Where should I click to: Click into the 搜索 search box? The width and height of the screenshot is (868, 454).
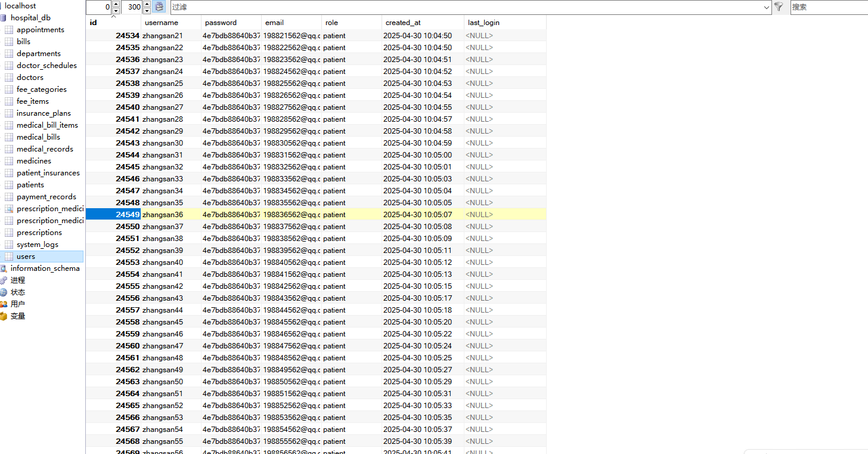pyautogui.click(x=829, y=7)
